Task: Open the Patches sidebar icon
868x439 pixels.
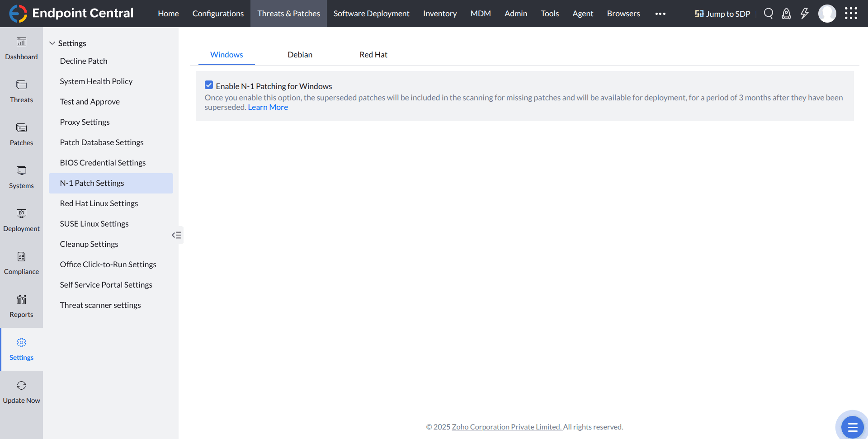Action: point(21,128)
